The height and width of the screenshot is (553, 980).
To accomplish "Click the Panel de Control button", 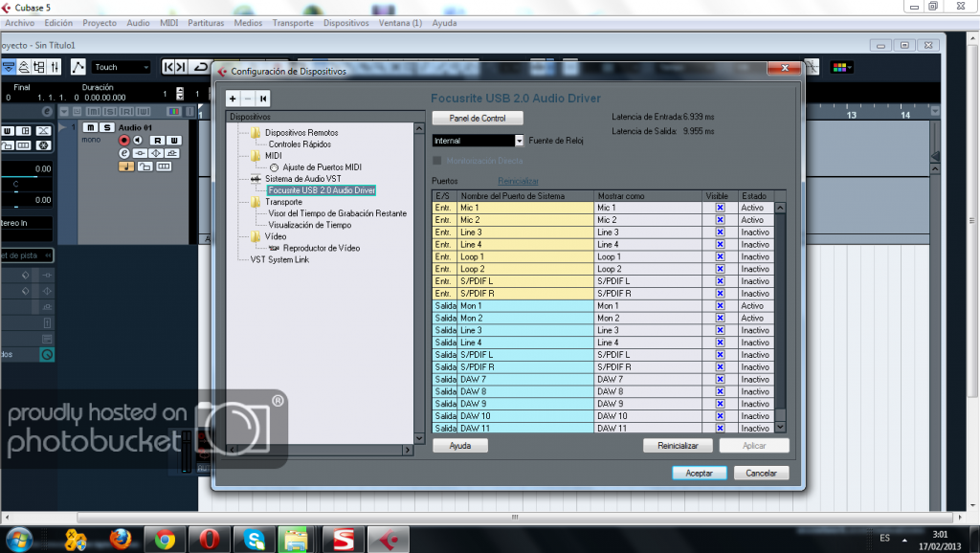I will tap(478, 118).
